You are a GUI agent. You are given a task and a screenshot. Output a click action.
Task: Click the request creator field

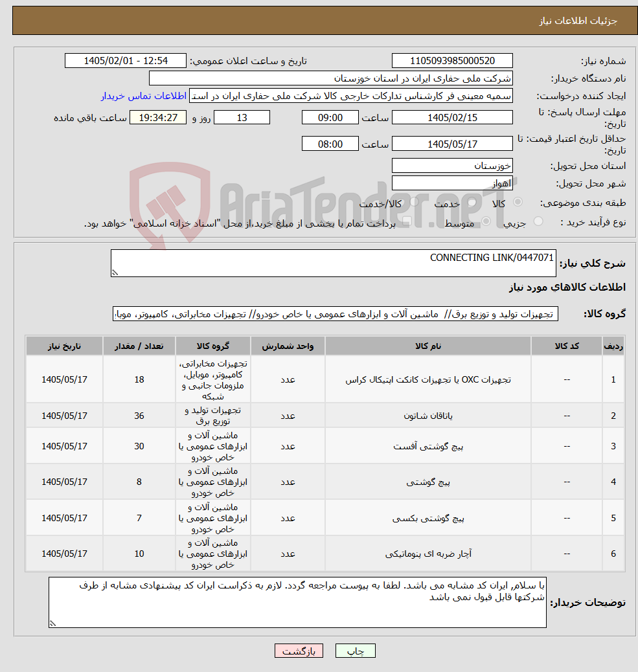tap(350, 96)
